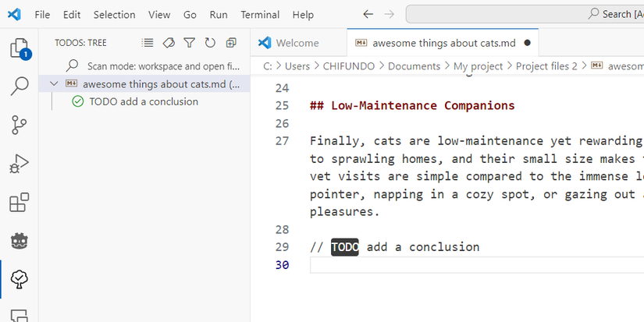Refresh the Todo Tree
This screenshot has width=644, height=322.
click(x=210, y=43)
